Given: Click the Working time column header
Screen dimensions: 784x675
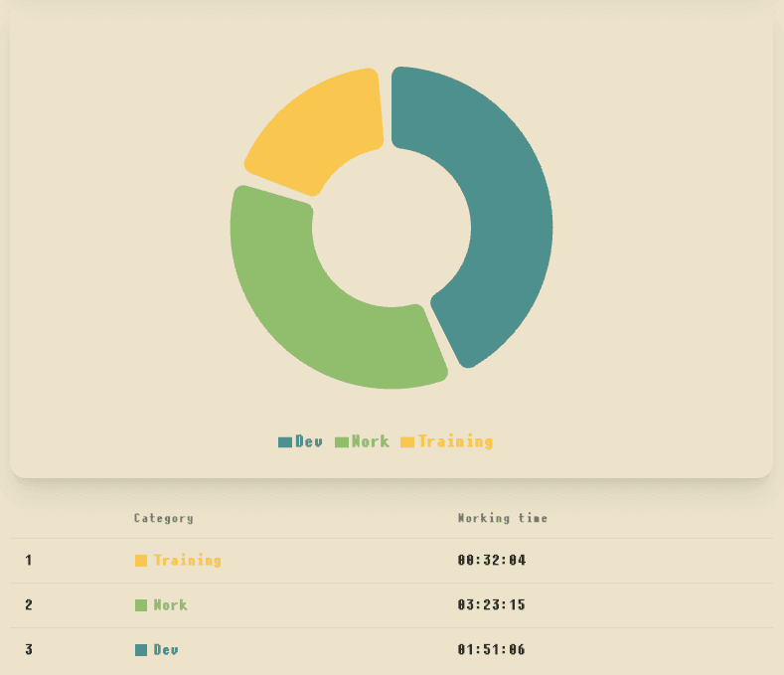Looking at the screenshot, I should point(503,518).
